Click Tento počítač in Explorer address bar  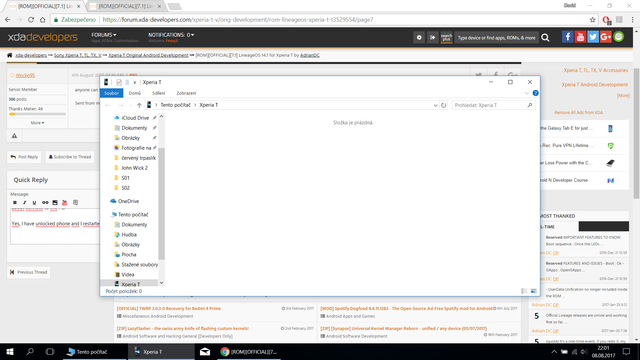[175, 105]
